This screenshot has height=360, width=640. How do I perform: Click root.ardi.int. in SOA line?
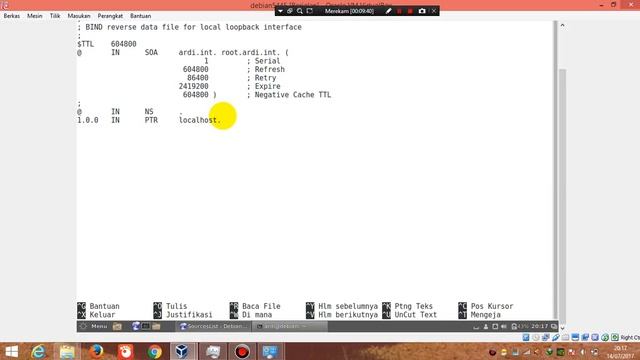tap(251, 52)
